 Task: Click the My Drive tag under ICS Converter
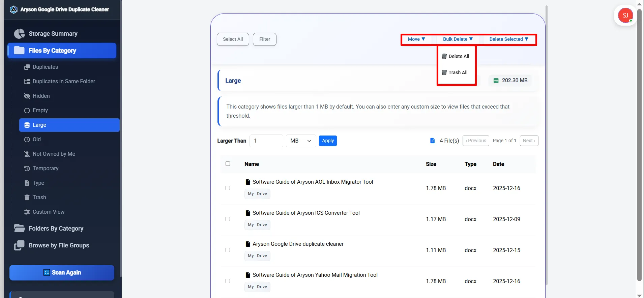257,225
